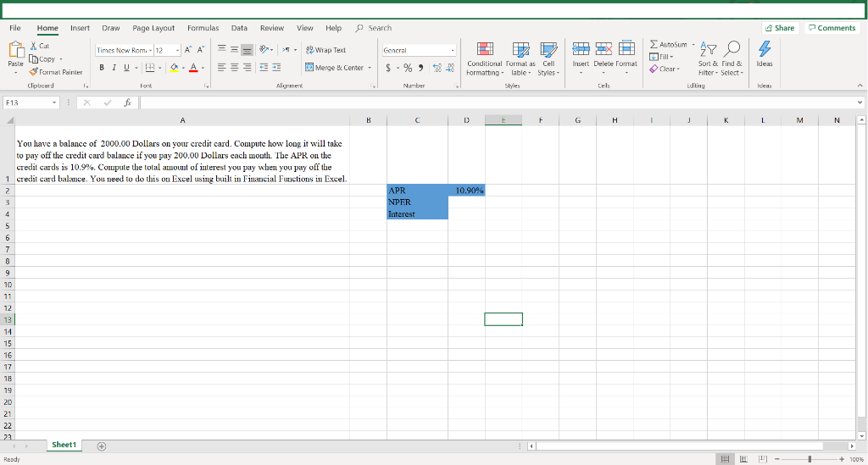Open Format as Table gallery

[520, 59]
